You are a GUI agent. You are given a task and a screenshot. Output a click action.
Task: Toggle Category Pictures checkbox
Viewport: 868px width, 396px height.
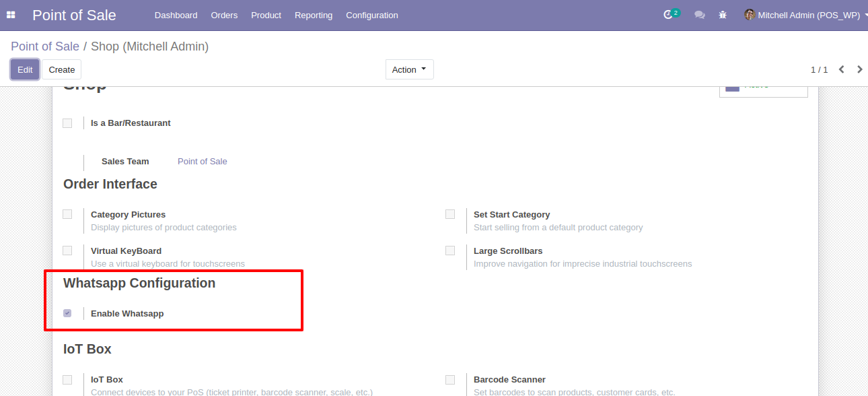coord(67,214)
